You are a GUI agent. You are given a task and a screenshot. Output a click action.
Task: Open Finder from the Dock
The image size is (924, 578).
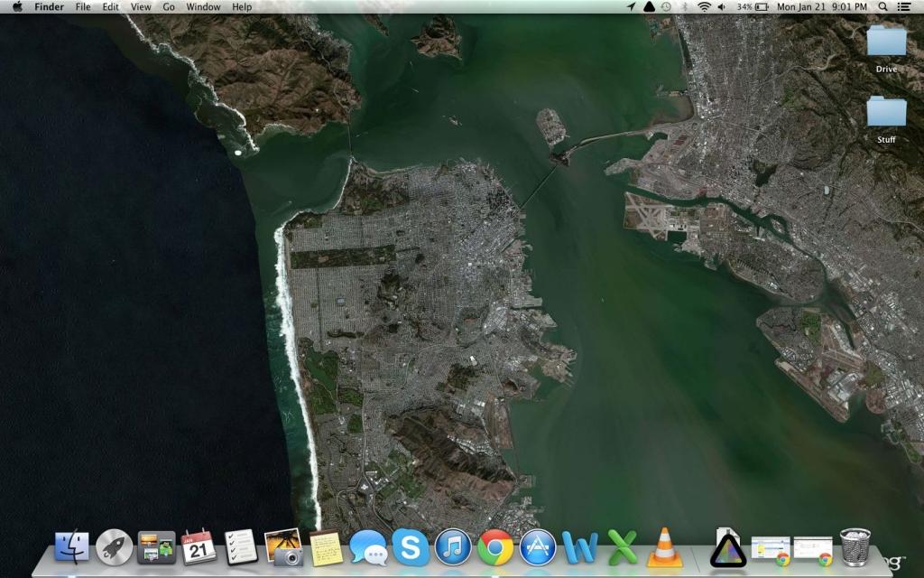point(72,546)
